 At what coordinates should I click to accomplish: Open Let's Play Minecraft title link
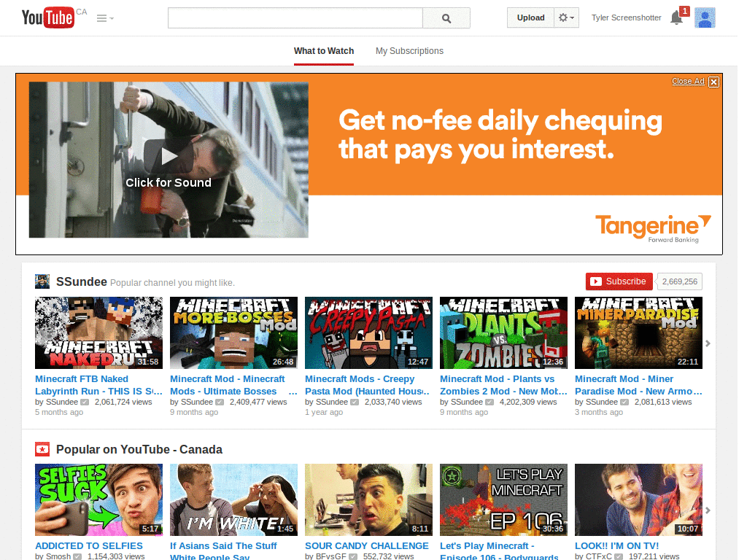coord(499,551)
